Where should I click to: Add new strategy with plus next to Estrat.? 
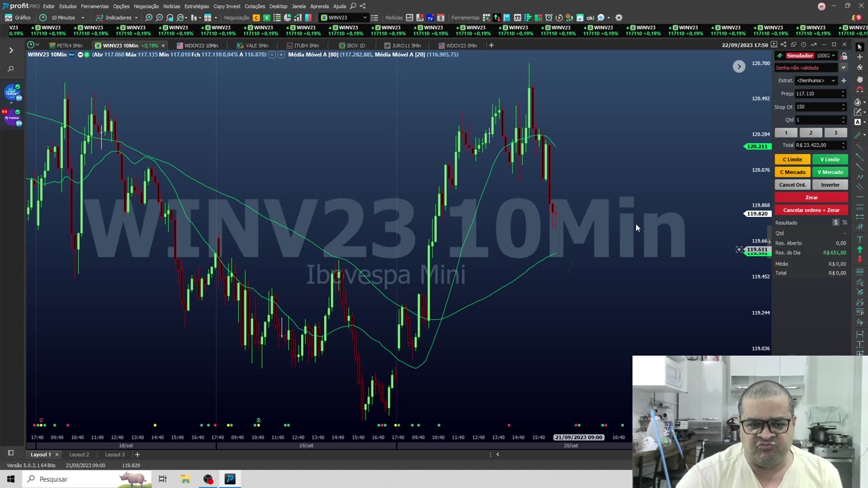(844, 81)
